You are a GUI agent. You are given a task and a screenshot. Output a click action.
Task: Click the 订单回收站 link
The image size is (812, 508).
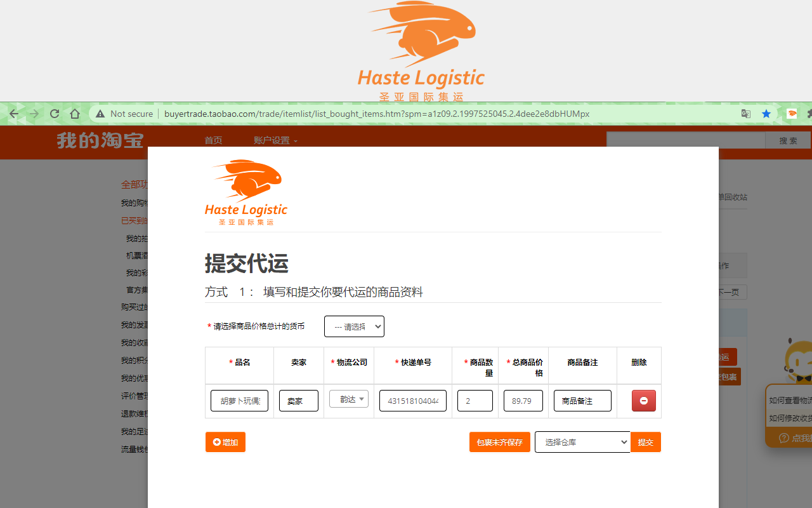tap(733, 197)
